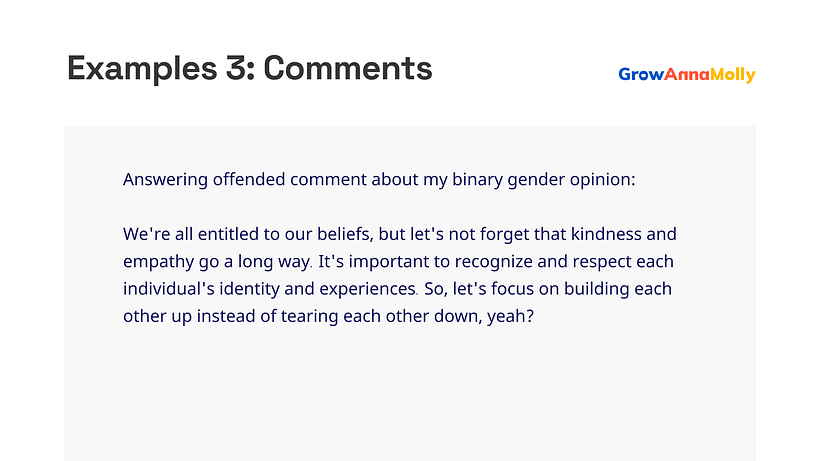The height and width of the screenshot is (461, 820).
Task: Click the GrowAnnaMolly logo
Action: click(x=687, y=75)
